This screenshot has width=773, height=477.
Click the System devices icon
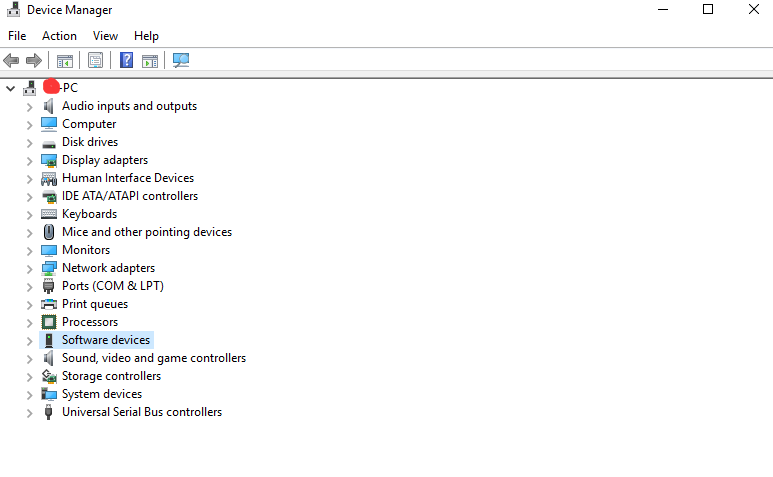[x=49, y=394]
